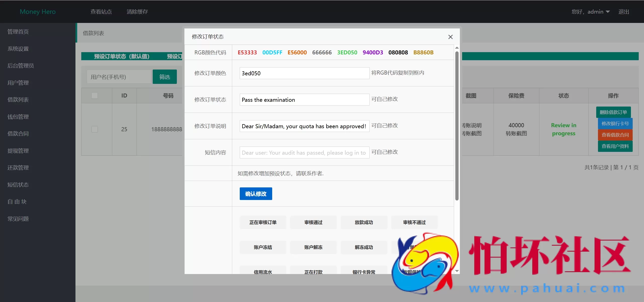Open 查看用户资料 for the order

coord(615,146)
